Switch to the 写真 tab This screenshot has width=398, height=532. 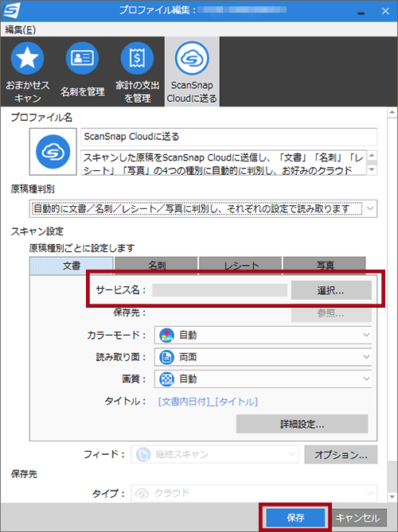point(325,266)
